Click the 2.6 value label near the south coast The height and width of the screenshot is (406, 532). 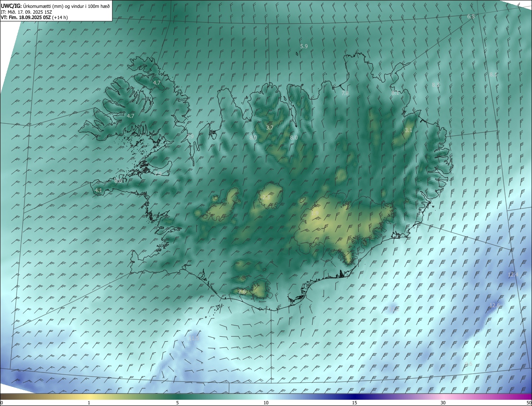click(242, 292)
